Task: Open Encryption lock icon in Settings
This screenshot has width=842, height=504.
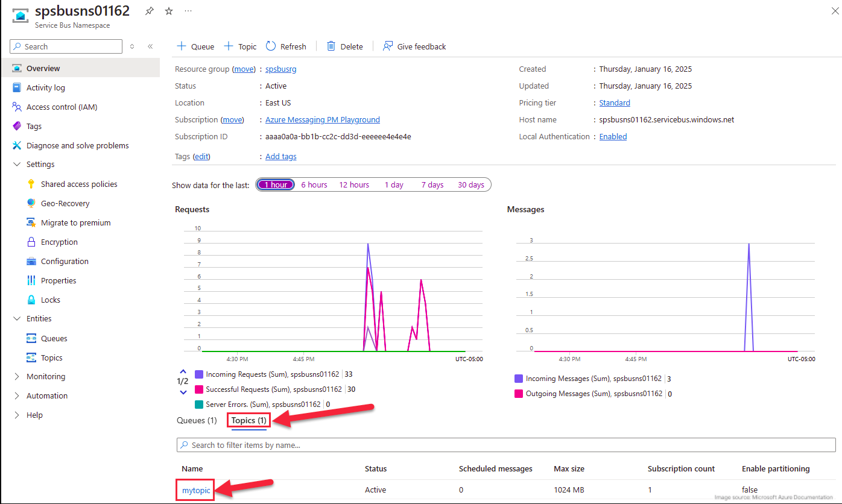Action: coord(31,242)
